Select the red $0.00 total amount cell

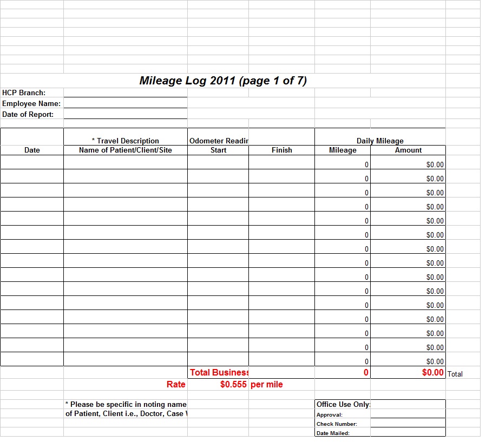(x=408, y=372)
